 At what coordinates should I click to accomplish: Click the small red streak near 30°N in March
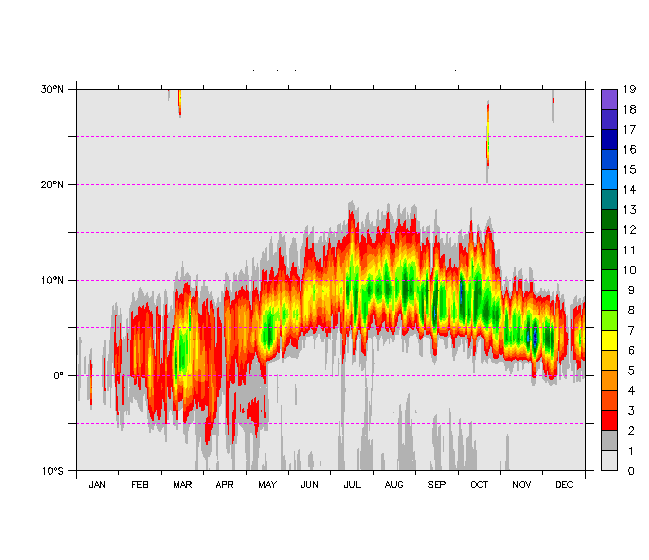click(x=179, y=102)
